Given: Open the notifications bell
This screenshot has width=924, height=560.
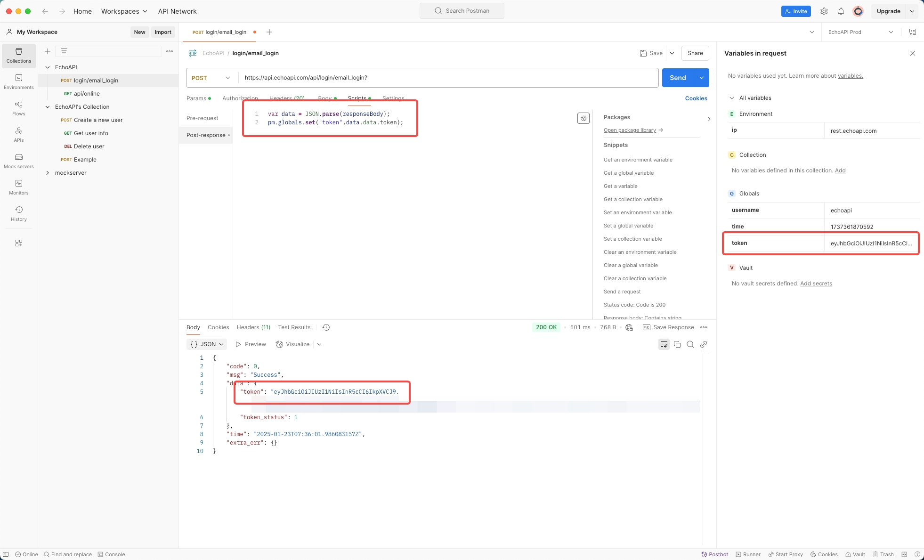Looking at the screenshot, I should (841, 11).
